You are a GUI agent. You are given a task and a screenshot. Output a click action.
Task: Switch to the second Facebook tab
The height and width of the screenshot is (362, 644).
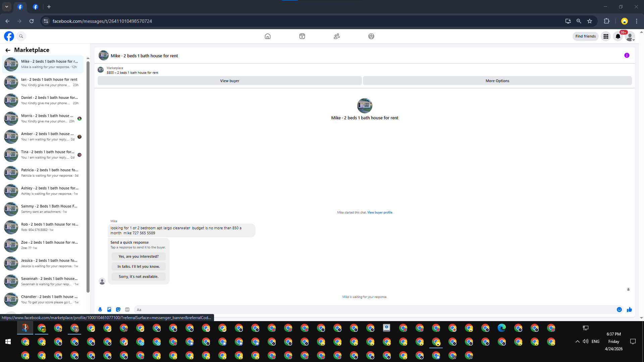pyautogui.click(x=36, y=7)
